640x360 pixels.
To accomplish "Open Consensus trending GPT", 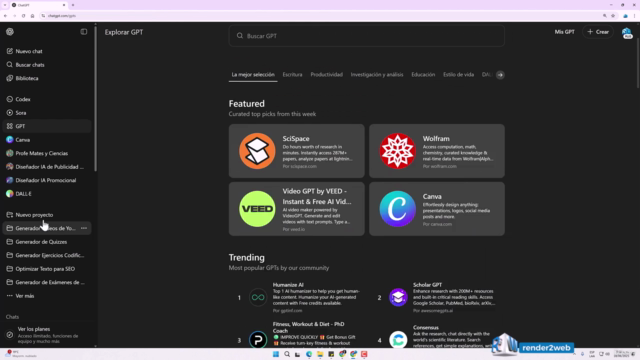I will click(438, 336).
